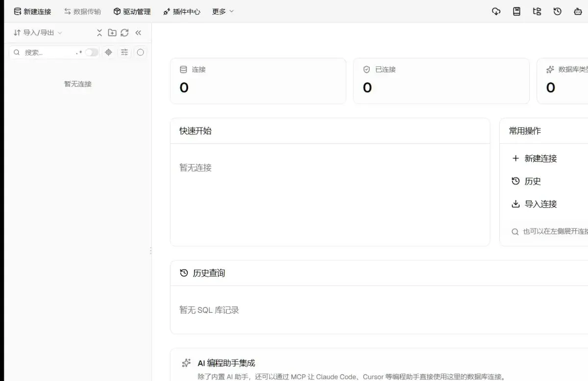This screenshot has width=588, height=381.
Task: Click the 新建连接 button in top toolbar
Action: click(32, 11)
